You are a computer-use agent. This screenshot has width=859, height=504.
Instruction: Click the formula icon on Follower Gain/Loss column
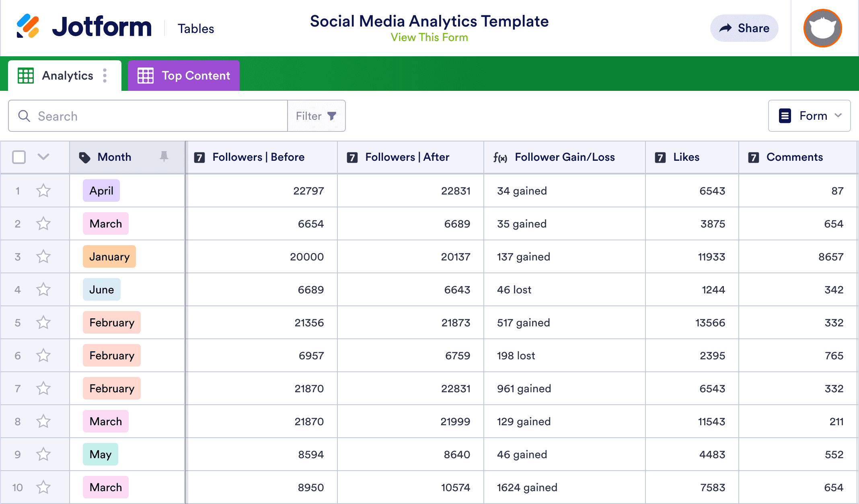[501, 157]
